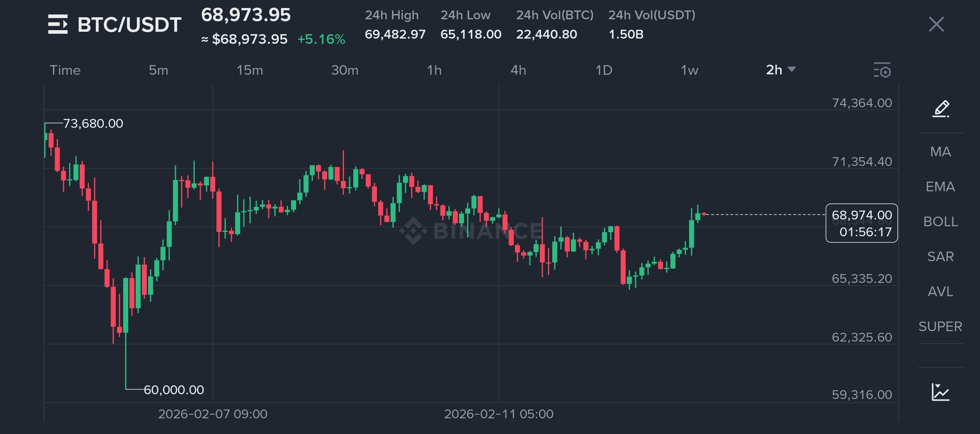Screen dimensions: 980x434
Task: Click the chart indicator icon at bottom right
Action: [941, 392]
